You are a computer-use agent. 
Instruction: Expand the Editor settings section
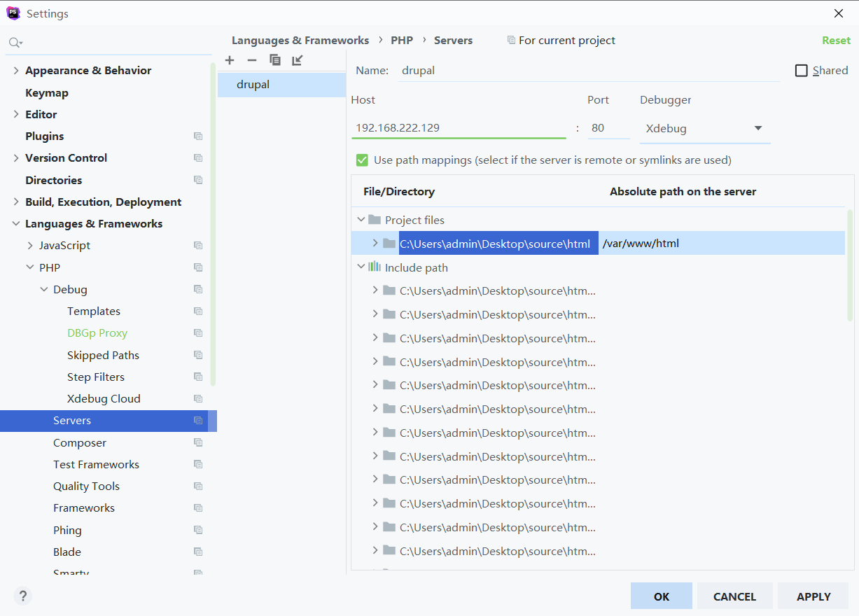16,114
